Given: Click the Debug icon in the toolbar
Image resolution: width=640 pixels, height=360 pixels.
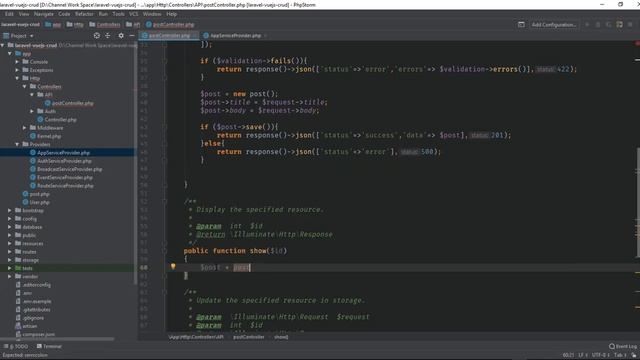Looking at the screenshot, I should 598,24.
